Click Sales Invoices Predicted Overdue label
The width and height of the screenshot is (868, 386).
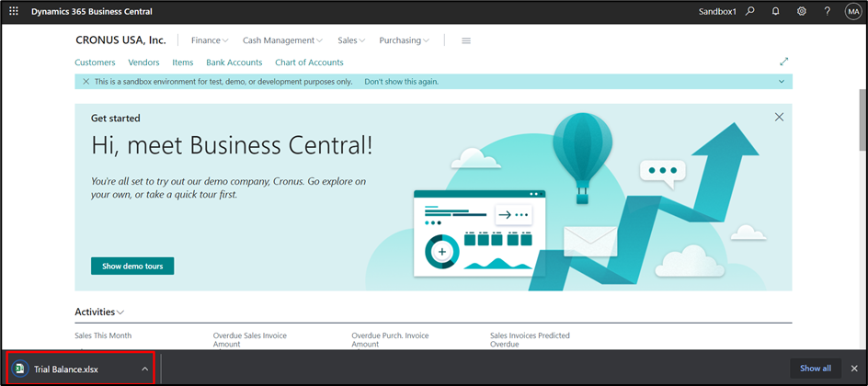tap(530, 339)
